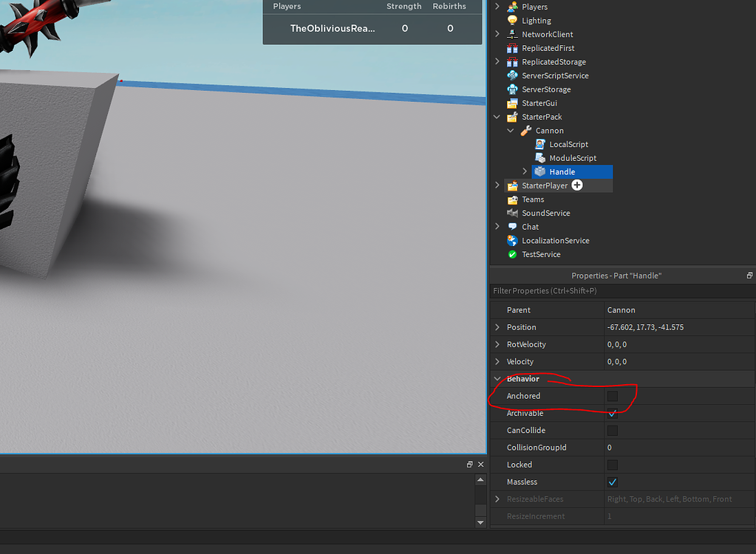The height and width of the screenshot is (554, 756).
Task: Click the ReplicatedStorage icon
Action: 514,61
